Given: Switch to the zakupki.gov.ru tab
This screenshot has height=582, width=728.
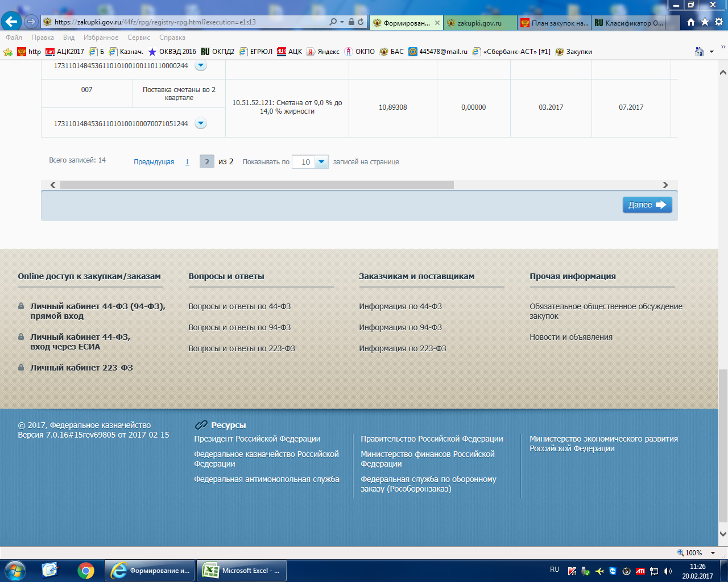Looking at the screenshot, I should pyautogui.click(x=479, y=23).
